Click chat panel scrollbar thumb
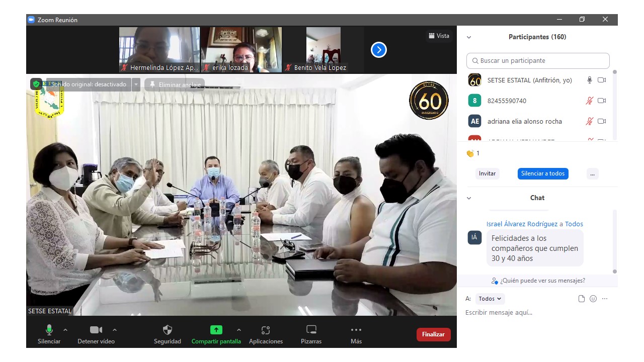 coord(615,241)
